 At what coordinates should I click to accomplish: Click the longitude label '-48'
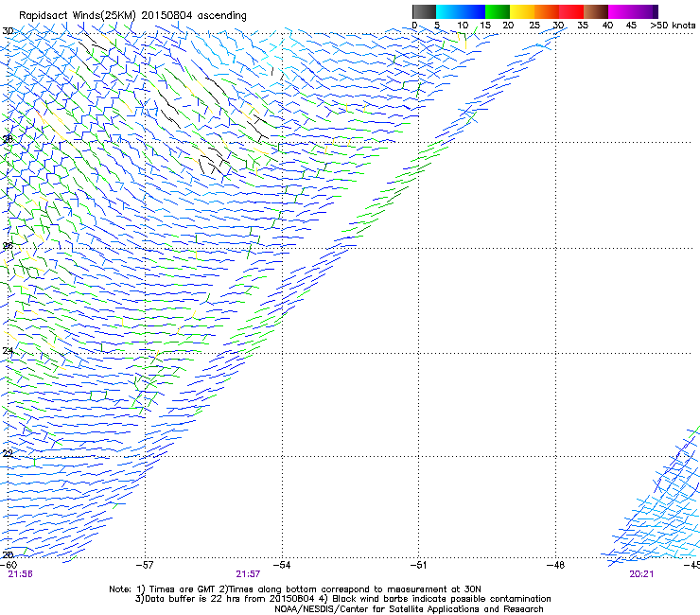(x=555, y=565)
